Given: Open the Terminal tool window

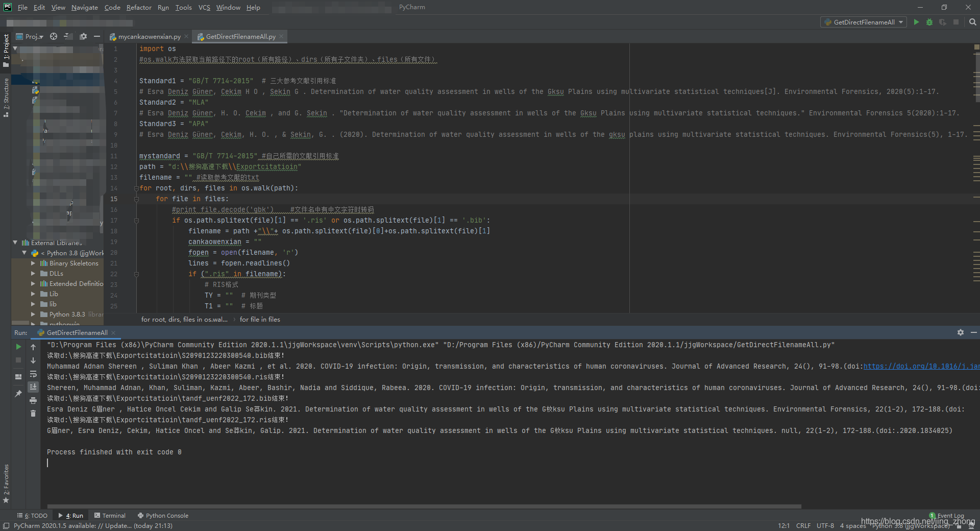Looking at the screenshot, I should click(110, 516).
